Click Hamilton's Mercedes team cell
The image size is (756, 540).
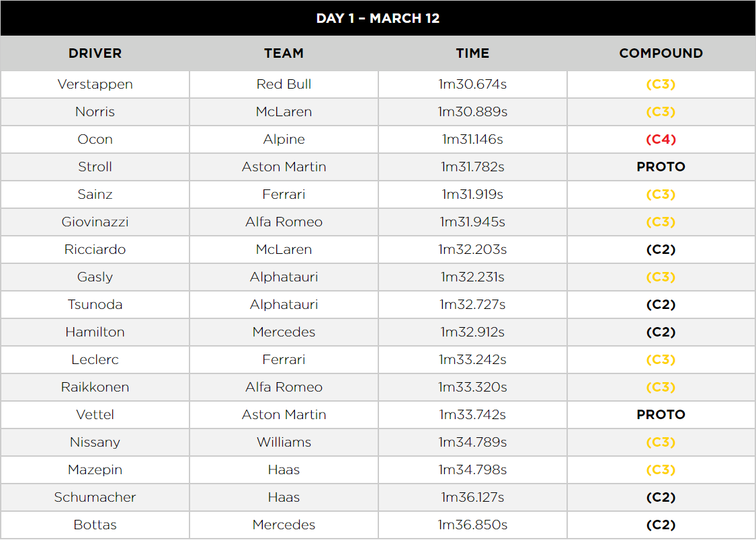(x=284, y=332)
